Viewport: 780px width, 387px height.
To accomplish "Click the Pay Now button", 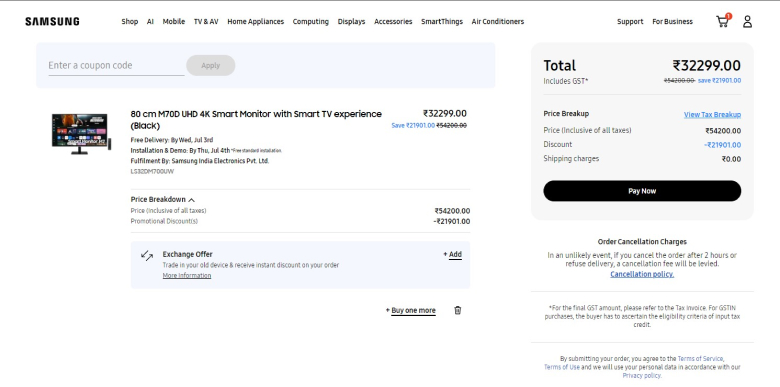I will point(642,191).
